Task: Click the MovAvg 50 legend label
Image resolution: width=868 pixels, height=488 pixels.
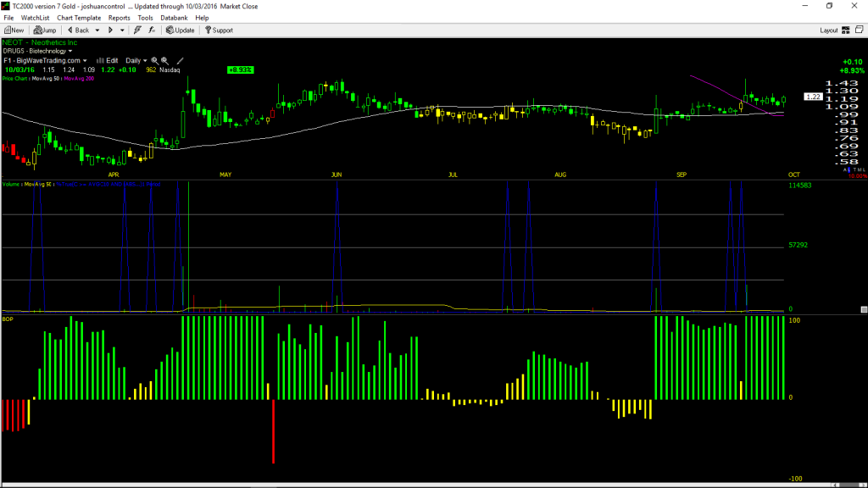Action: point(47,79)
